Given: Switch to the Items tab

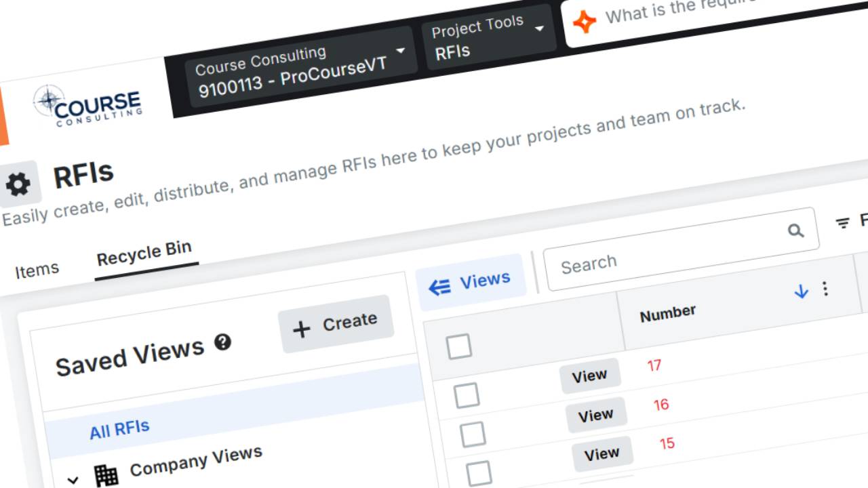Looking at the screenshot, I should pos(37,270).
